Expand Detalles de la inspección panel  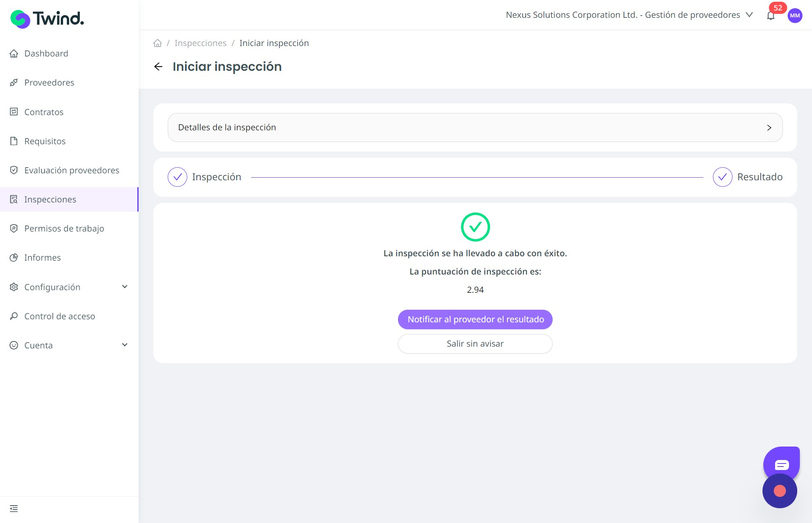(x=475, y=128)
